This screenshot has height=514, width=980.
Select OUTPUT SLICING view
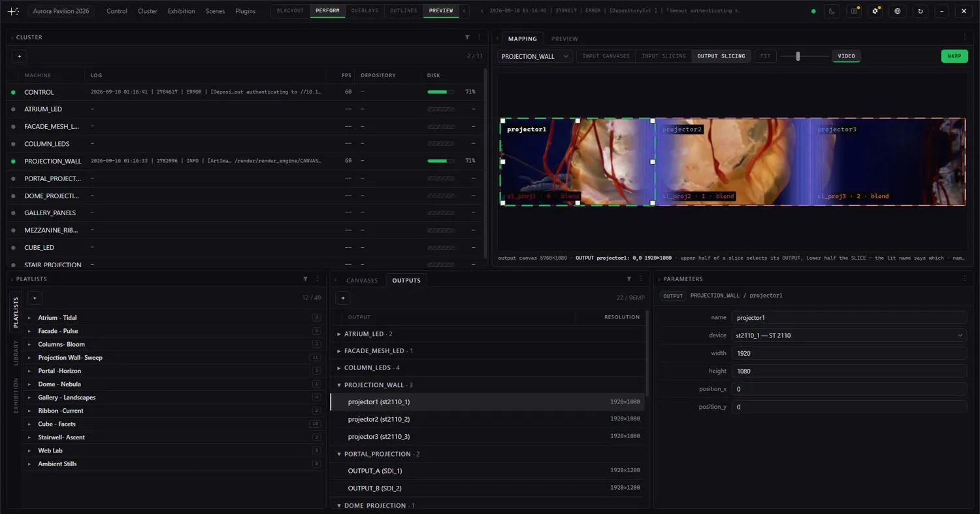click(721, 56)
